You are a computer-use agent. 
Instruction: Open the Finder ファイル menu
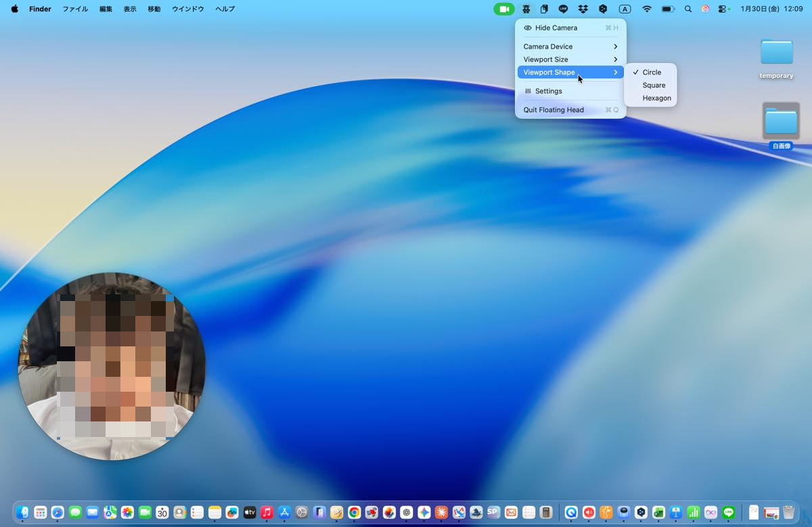click(x=74, y=9)
